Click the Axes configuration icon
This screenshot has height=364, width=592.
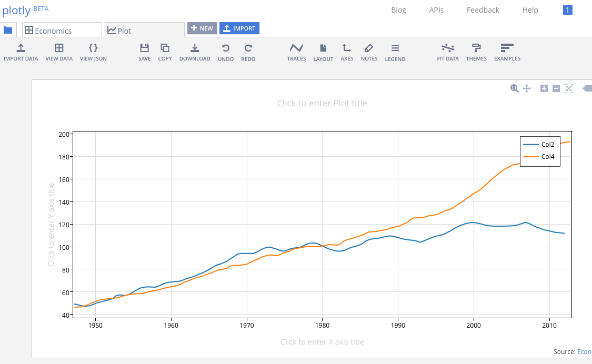(347, 52)
